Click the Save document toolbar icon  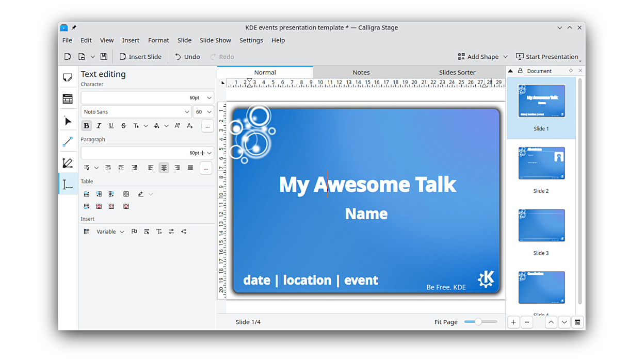[x=104, y=57]
